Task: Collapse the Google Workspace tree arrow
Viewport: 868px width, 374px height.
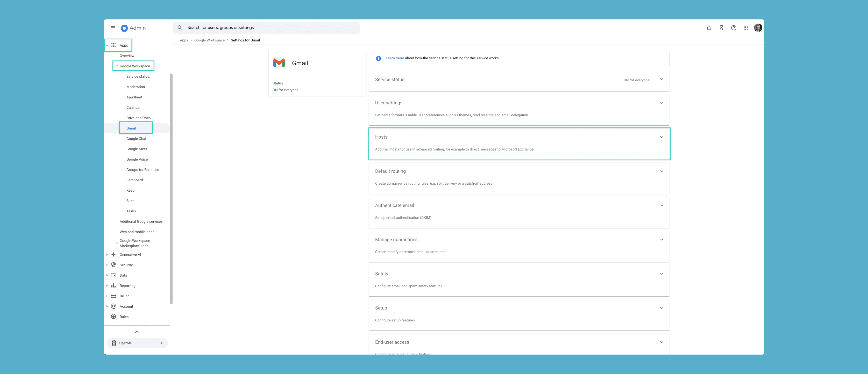Action: (117, 66)
